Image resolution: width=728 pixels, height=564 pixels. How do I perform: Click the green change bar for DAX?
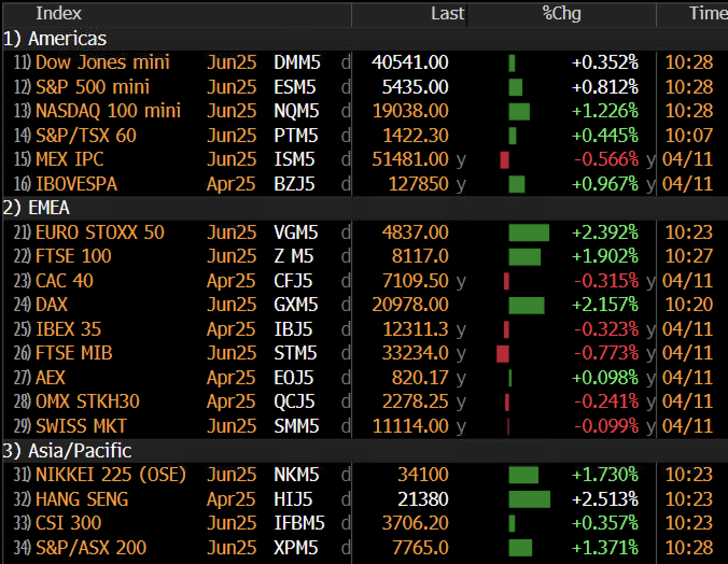point(527,305)
